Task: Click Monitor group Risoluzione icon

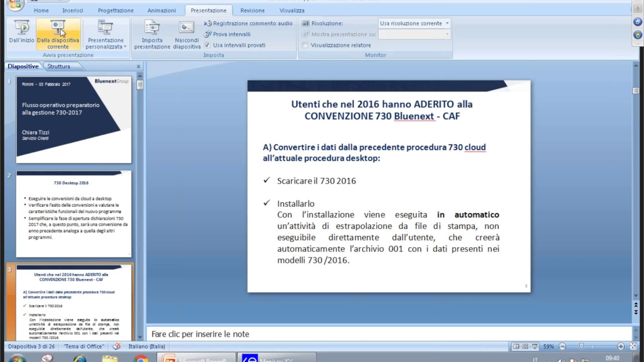Action: tap(305, 24)
